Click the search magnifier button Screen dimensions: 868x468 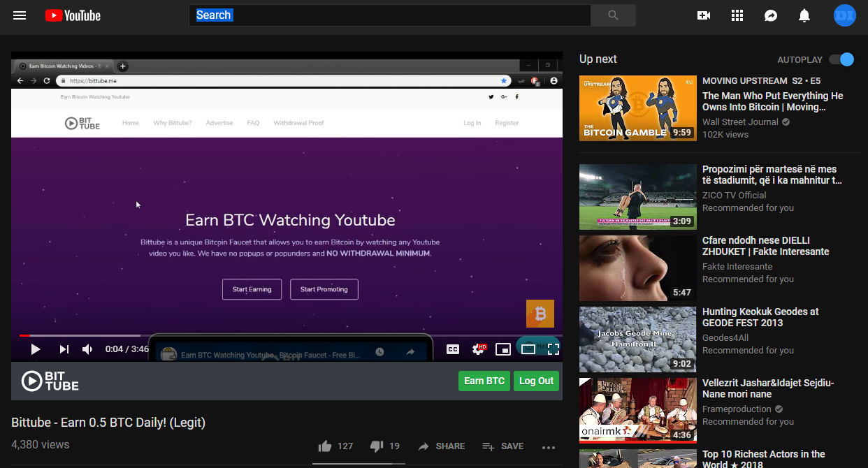pos(613,15)
